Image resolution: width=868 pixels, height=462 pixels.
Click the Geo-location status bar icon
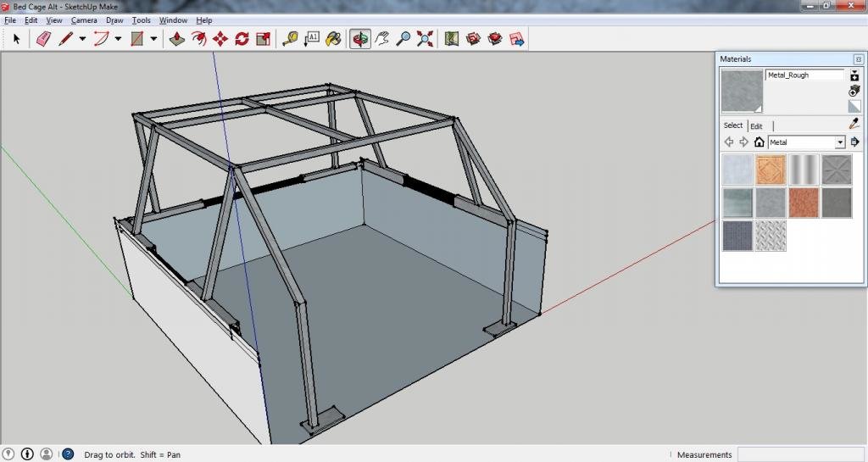pyautogui.click(x=8, y=454)
